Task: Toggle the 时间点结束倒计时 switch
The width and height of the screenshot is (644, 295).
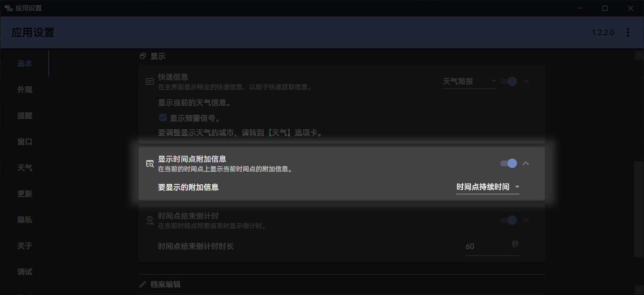Action: [508, 220]
